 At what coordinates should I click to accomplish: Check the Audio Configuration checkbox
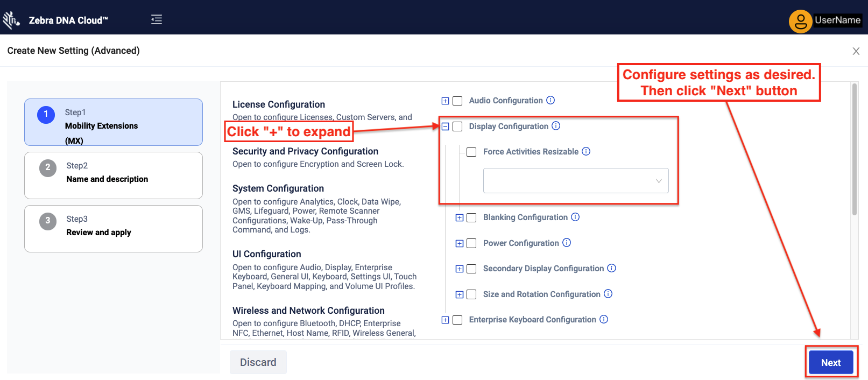coord(457,101)
